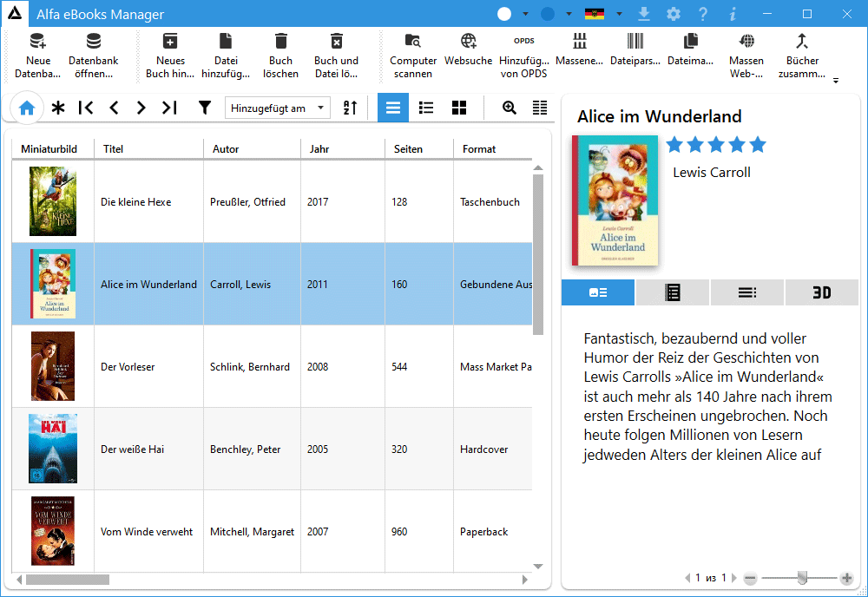Image resolution: width=868 pixels, height=597 pixels.
Task: Go to home view button
Action: click(x=27, y=108)
